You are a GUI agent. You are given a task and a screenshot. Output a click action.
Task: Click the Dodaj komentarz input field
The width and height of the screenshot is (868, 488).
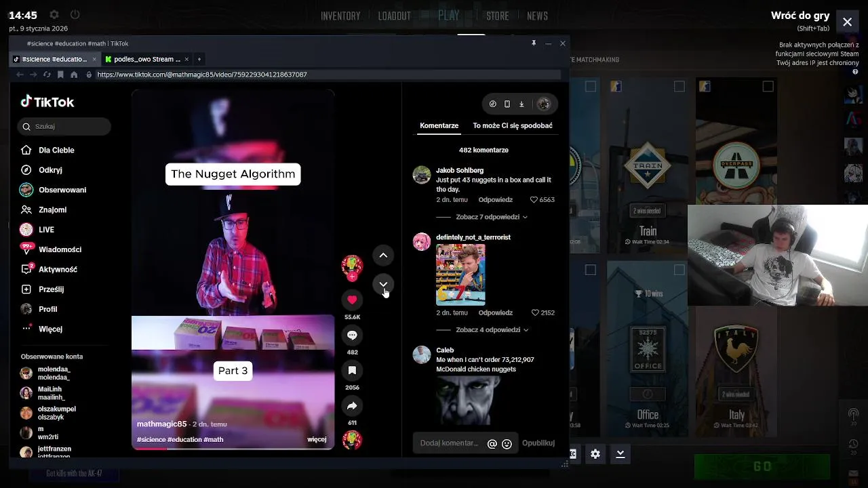(x=450, y=443)
